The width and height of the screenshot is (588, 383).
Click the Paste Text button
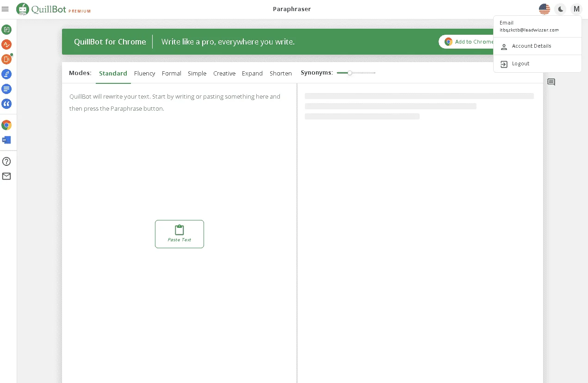(179, 234)
